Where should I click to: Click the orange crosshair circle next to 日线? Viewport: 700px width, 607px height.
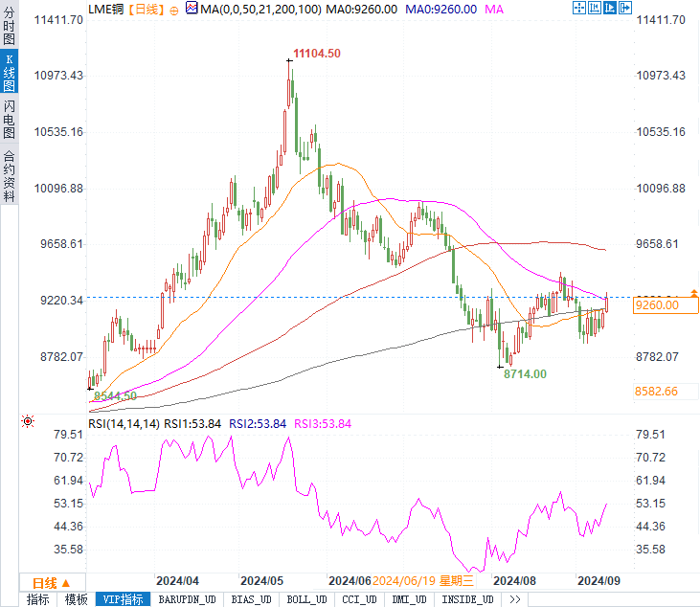(x=174, y=11)
